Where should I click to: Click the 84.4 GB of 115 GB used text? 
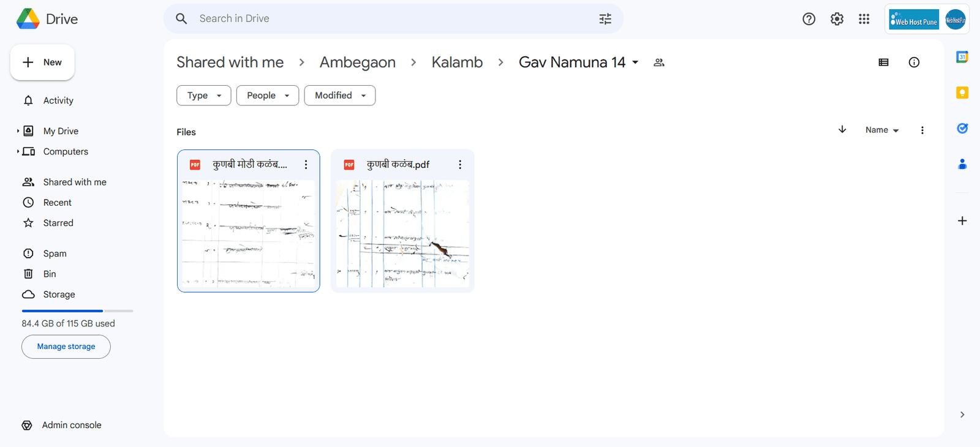(x=69, y=323)
